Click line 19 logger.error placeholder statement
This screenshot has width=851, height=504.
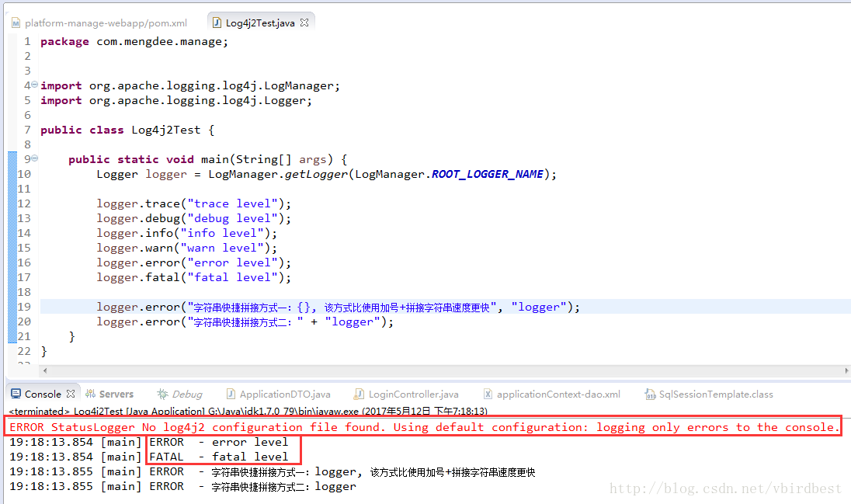tap(338, 307)
